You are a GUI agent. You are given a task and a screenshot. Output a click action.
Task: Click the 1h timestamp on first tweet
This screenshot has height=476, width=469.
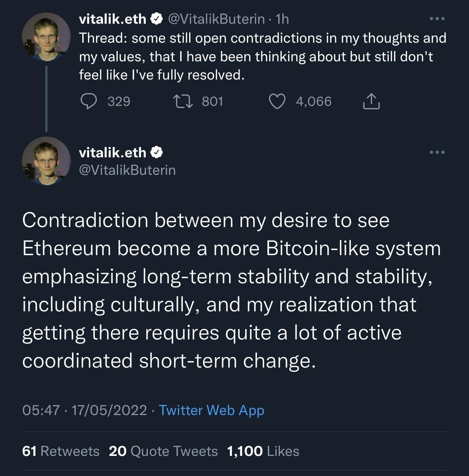tap(282, 19)
